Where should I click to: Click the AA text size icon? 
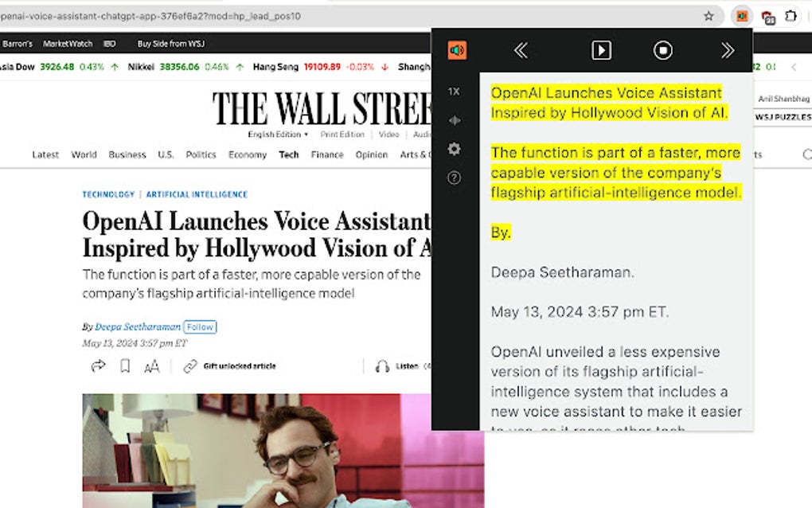(x=150, y=365)
